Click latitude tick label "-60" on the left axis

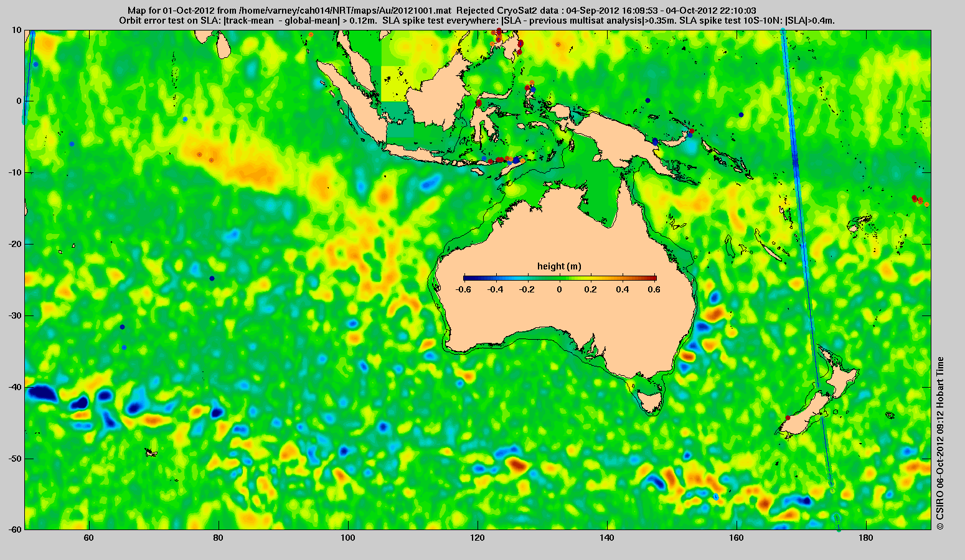coord(14,530)
